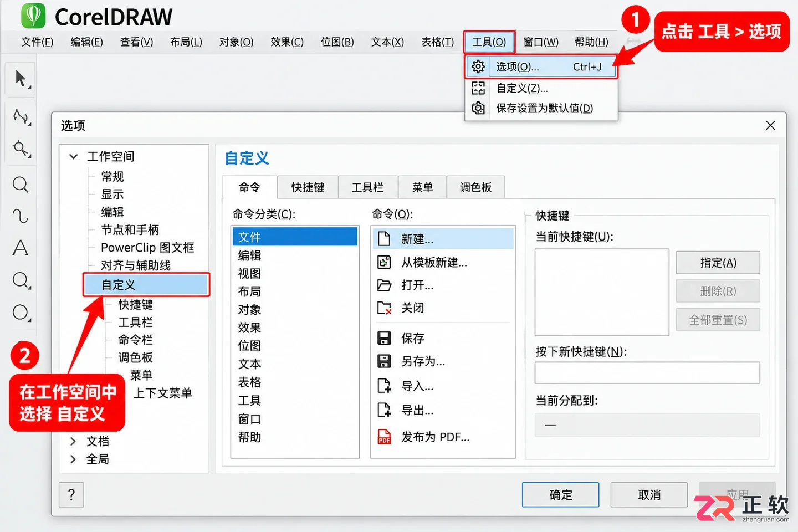
Task: Click the new document icon beside 新建
Action: click(384, 239)
